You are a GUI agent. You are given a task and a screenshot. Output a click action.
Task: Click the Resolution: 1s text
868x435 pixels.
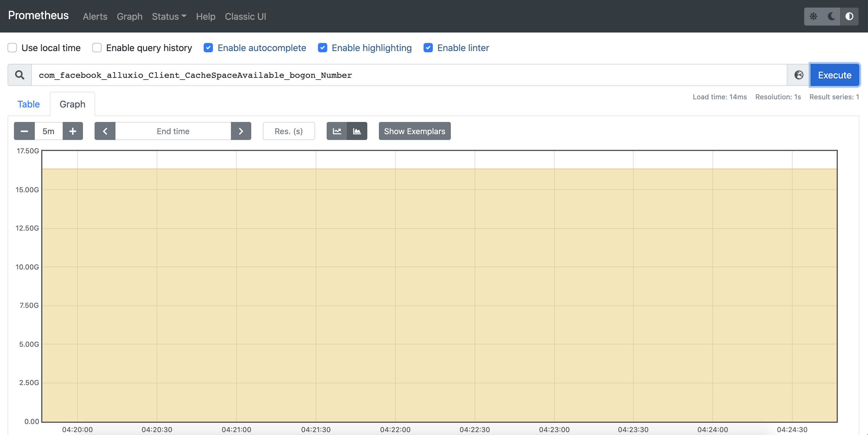coord(778,97)
